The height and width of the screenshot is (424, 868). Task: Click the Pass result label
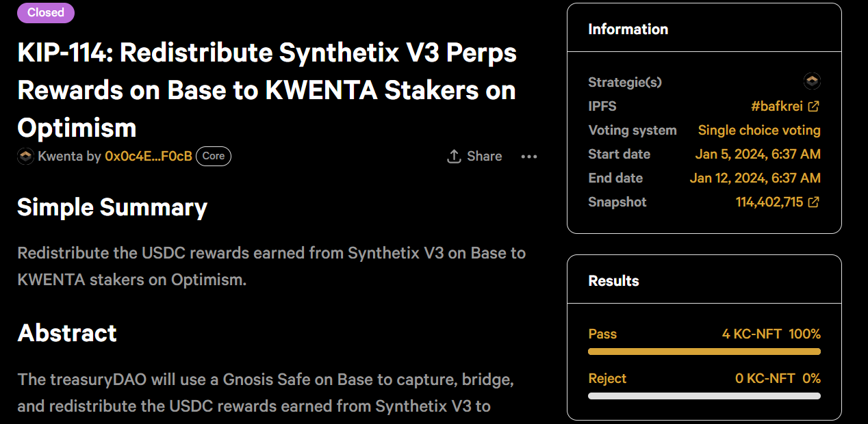click(602, 334)
